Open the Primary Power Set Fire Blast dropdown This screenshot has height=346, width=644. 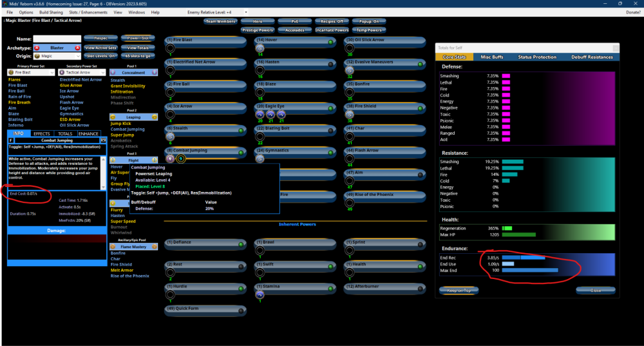tap(30, 73)
